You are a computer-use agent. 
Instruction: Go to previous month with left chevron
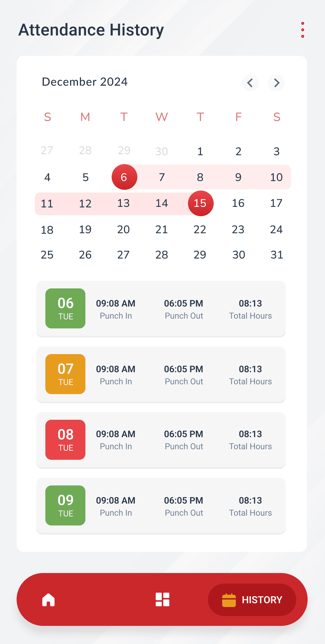(x=250, y=83)
